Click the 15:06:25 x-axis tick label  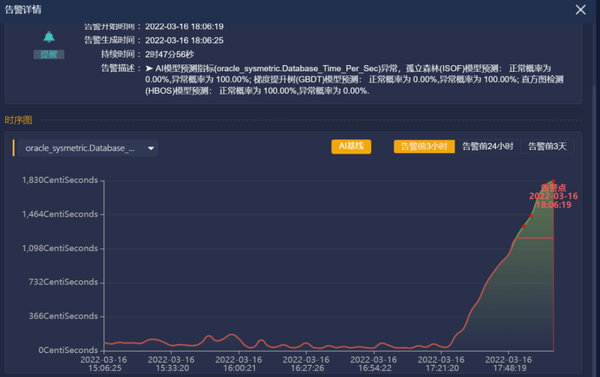click(104, 364)
